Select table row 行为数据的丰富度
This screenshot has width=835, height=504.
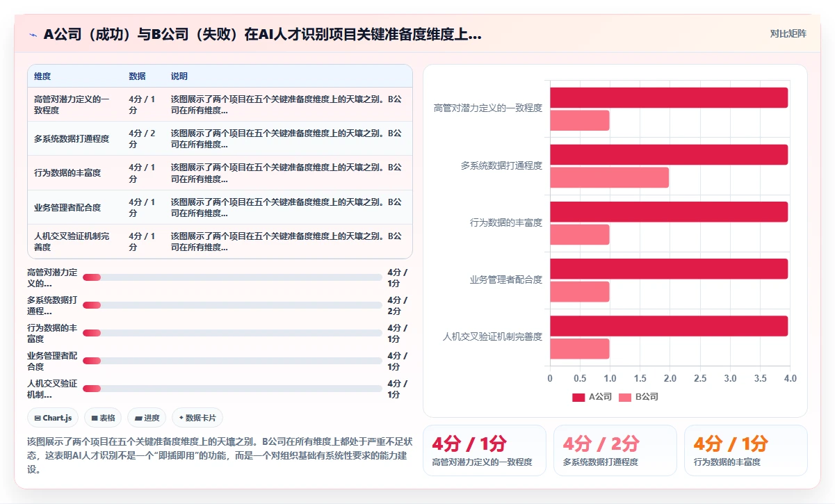pos(220,172)
